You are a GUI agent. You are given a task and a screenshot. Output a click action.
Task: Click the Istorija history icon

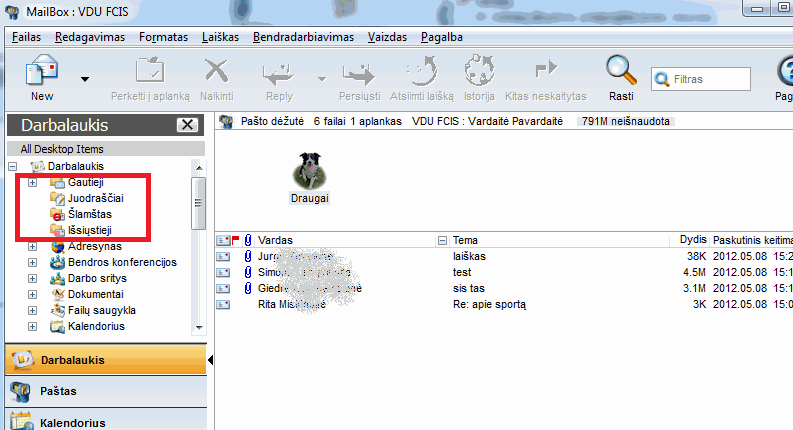480,72
